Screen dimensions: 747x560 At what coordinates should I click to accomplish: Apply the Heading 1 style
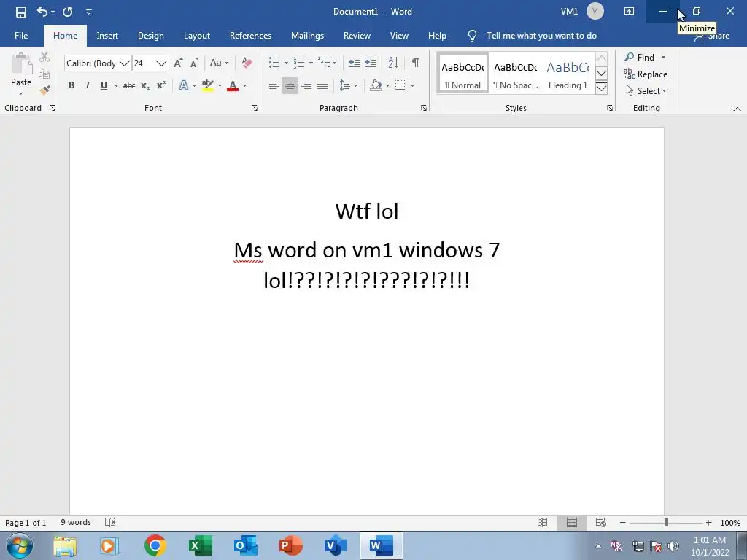[x=568, y=74]
